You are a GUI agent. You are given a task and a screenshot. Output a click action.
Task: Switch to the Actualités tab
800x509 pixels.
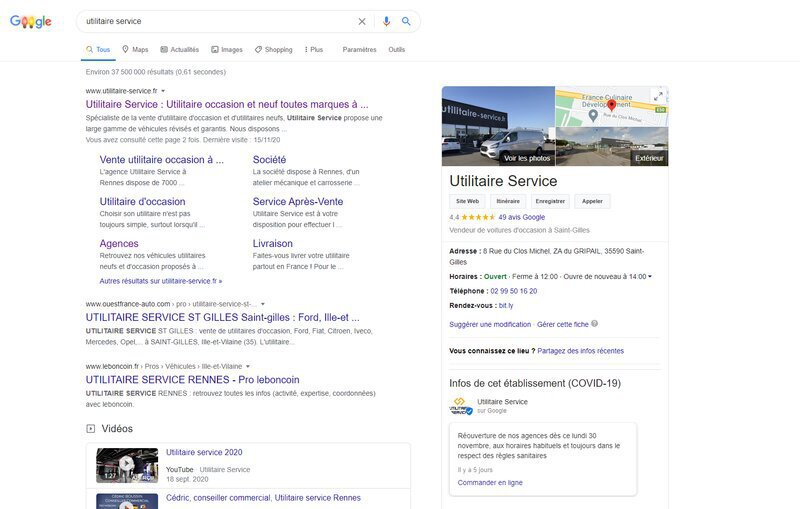180,49
